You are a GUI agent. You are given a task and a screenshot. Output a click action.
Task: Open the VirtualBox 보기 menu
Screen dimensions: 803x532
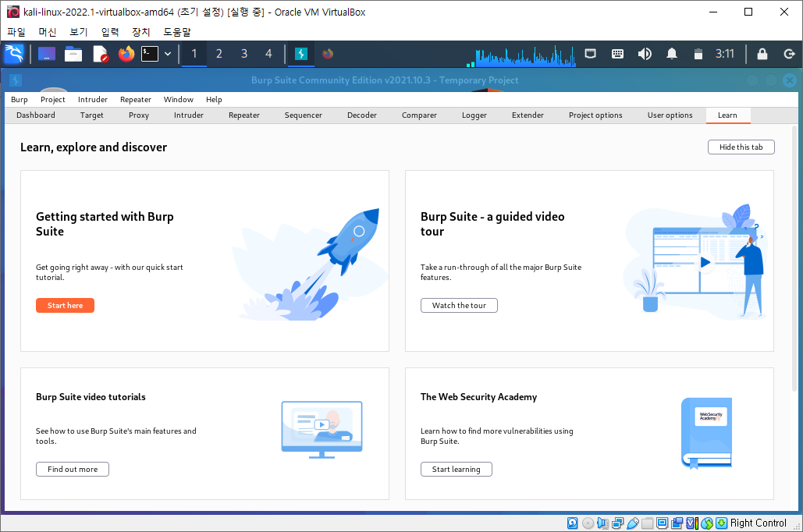tap(79, 32)
